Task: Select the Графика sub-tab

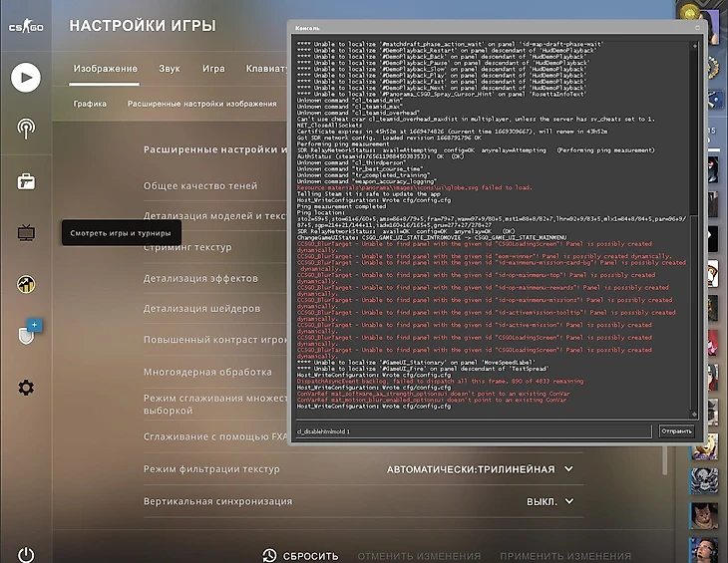Action: pyautogui.click(x=90, y=103)
